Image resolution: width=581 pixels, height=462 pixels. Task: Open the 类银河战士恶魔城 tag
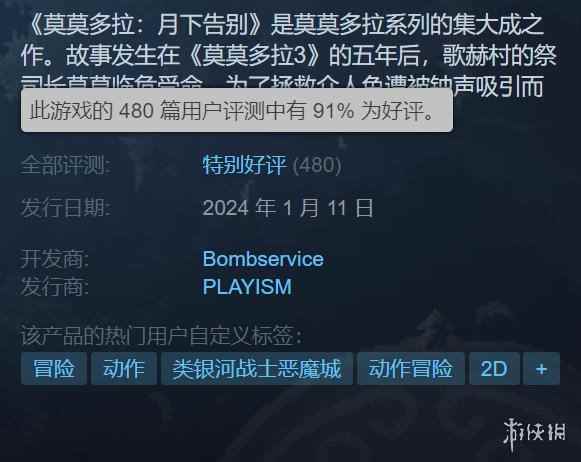[x=257, y=369]
